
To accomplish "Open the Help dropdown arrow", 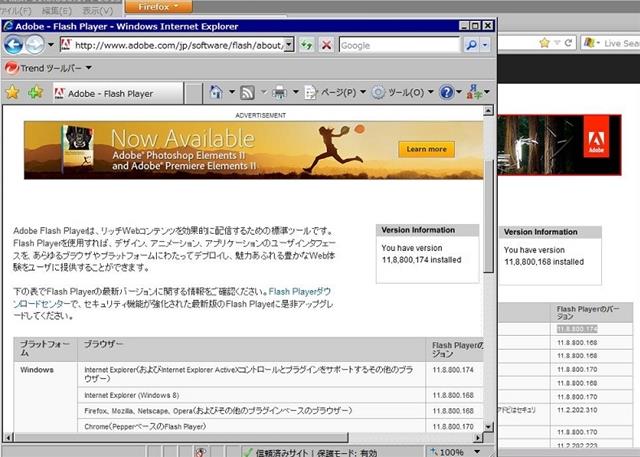I will (x=459, y=92).
